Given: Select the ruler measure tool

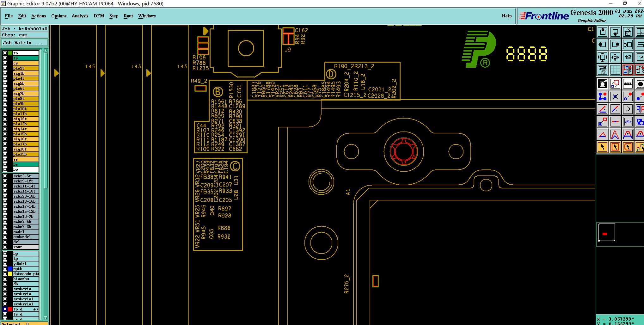Looking at the screenshot, I should tap(628, 84).
